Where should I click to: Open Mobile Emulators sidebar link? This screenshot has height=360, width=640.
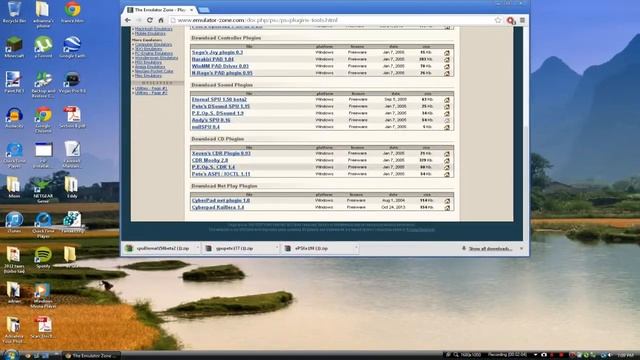click(150, 33)
